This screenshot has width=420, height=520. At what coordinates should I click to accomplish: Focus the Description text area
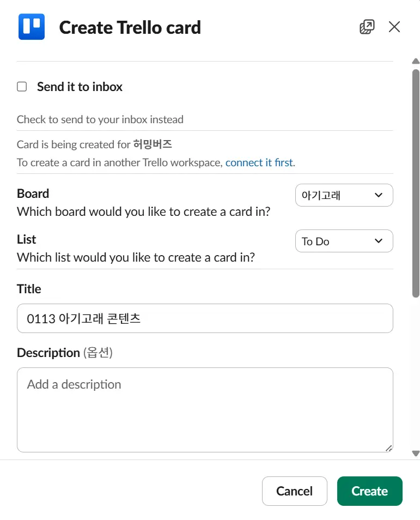pos(205,410)
